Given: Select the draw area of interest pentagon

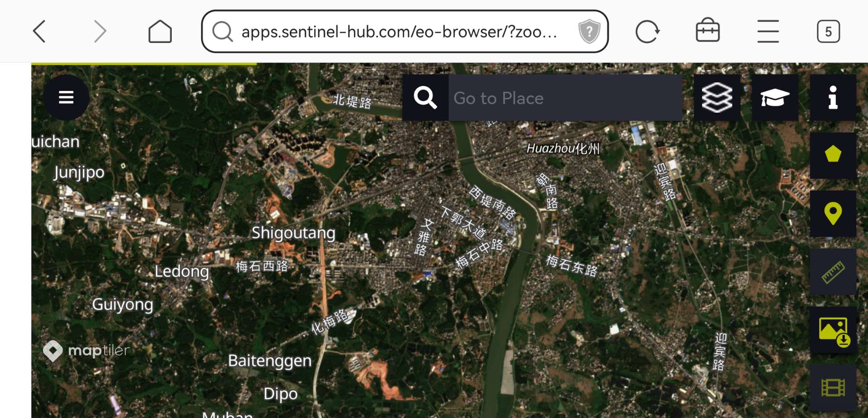Looking at the screenshot, I should tap(833, 155).
